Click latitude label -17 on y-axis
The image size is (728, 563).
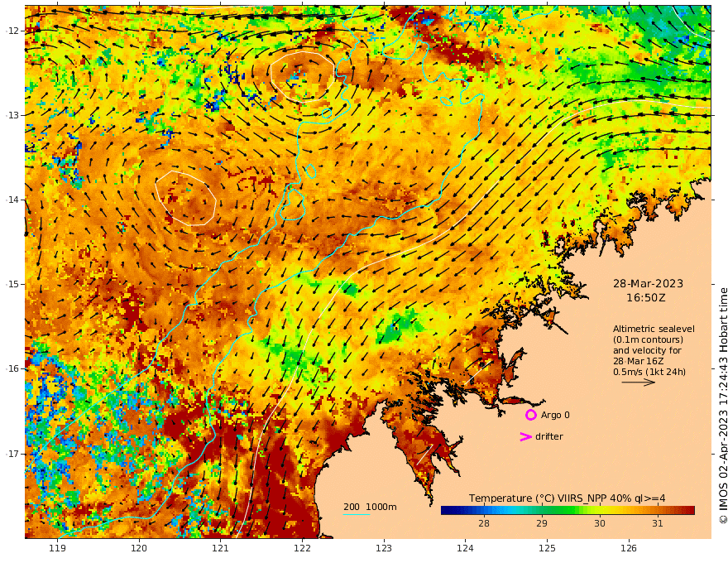coord(12,454)
